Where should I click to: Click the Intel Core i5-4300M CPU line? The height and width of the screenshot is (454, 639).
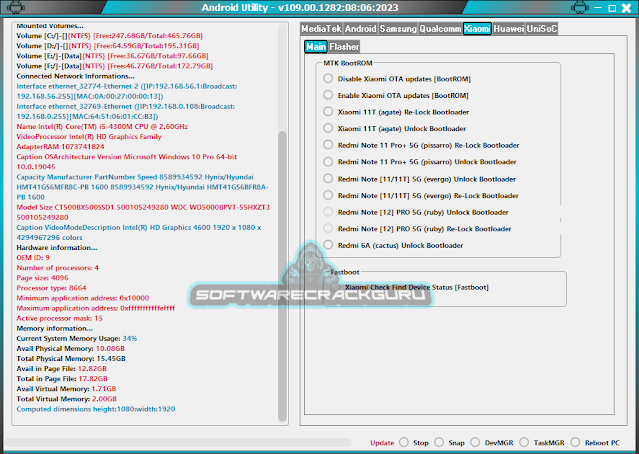(x=102, y=126)
